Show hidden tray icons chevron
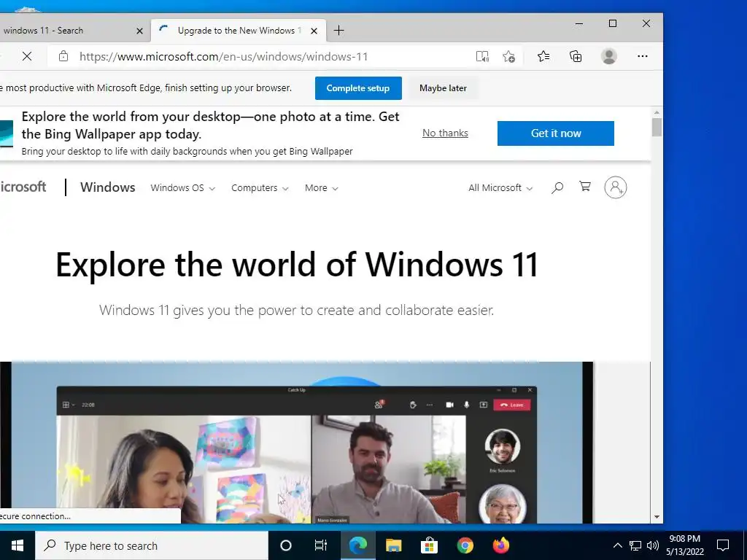747x560 pixels. pos(617,545)
